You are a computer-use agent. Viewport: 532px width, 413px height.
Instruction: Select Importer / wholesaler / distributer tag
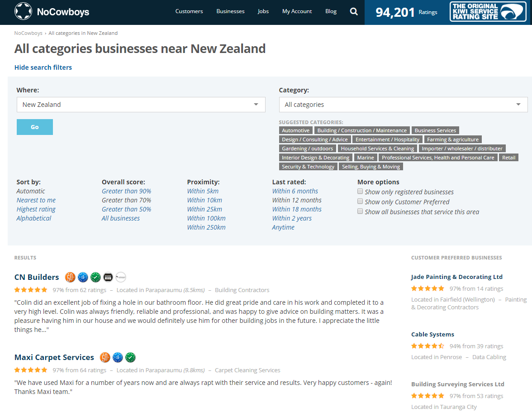(x=462, y=149)
